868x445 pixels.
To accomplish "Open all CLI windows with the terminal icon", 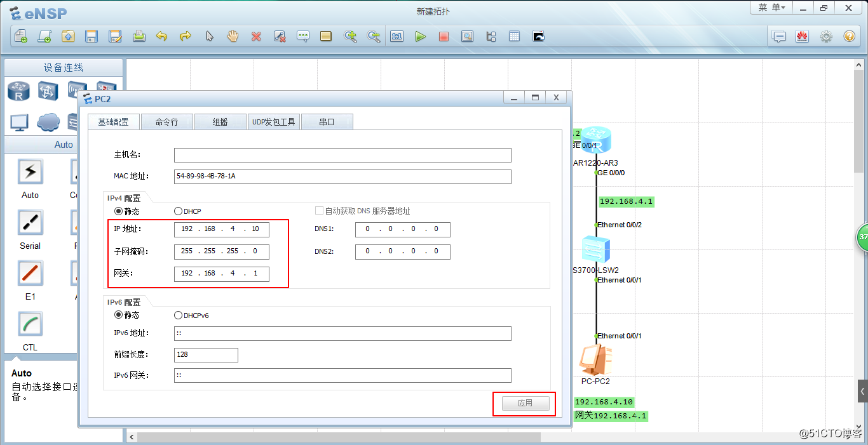I will click(538, 36).
